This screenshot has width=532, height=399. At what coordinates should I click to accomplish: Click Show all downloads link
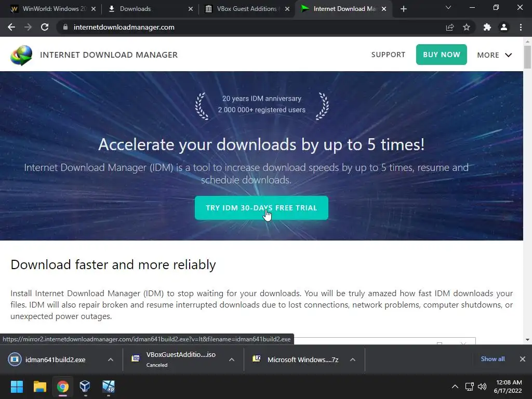click(493, 359)
